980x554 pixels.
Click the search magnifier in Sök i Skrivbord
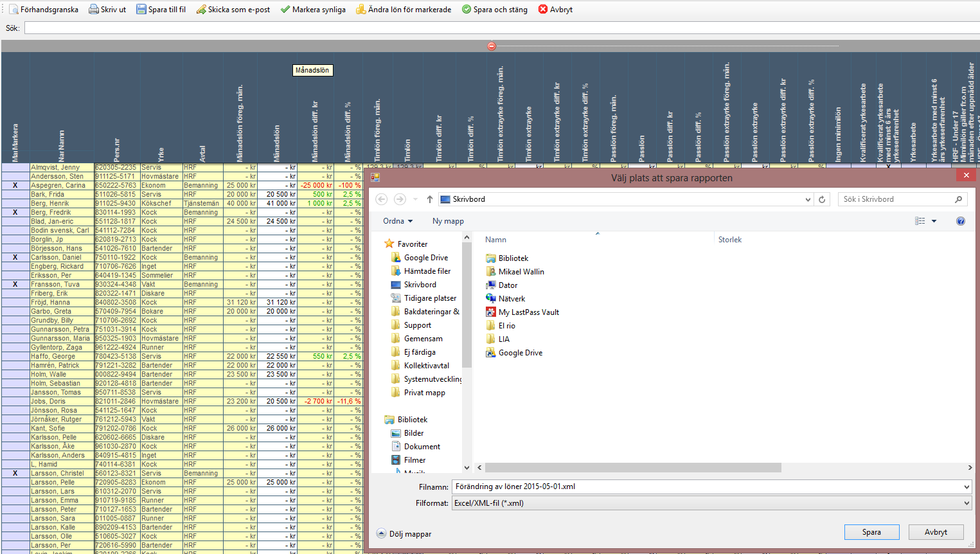(958, 199)
